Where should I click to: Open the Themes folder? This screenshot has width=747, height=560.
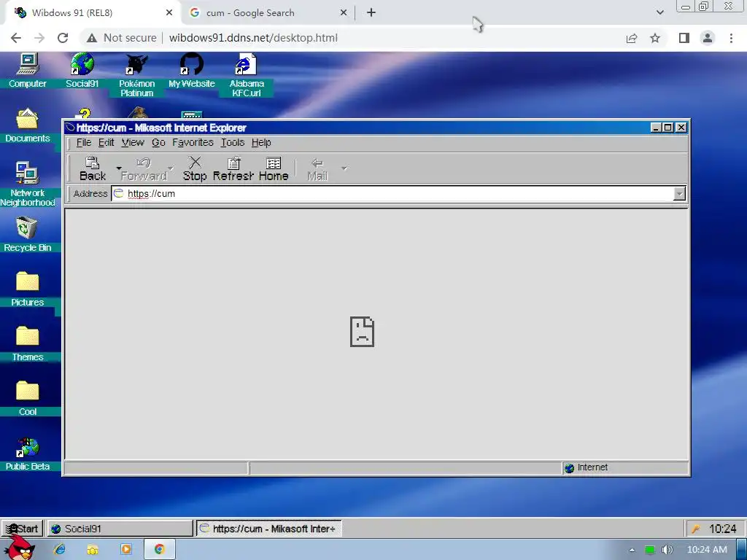coord(28,344)
